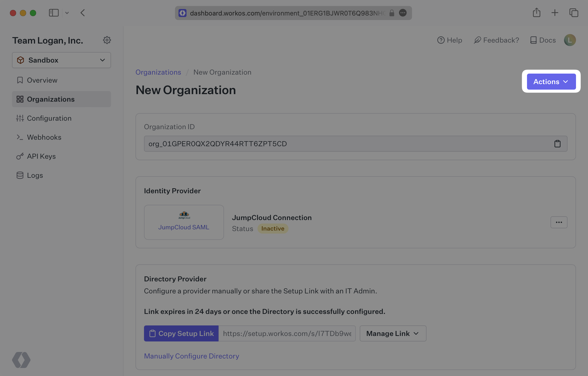The height and width of the screenshot is (376, 588).
Task: Select the Organizations breadcrumb link
Action: [158, 72]
